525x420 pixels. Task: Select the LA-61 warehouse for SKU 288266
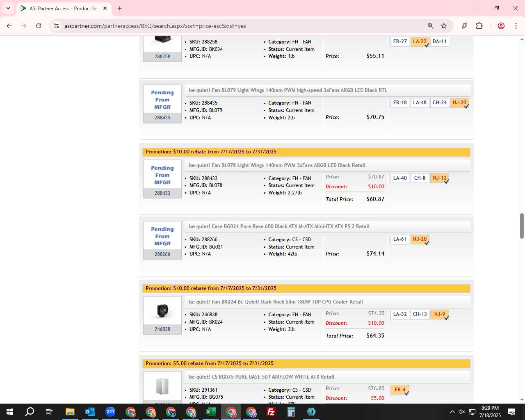tap(400, 239)
